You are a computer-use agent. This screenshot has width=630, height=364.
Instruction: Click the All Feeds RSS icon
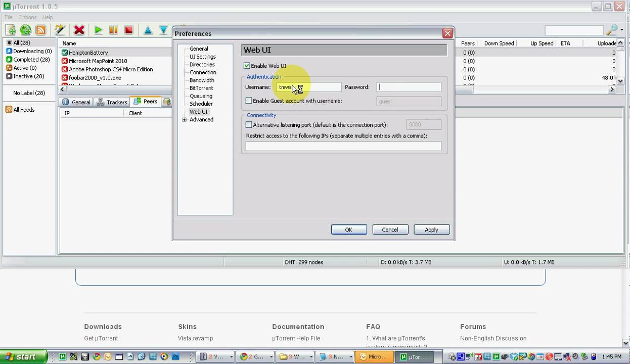[x=9, y=110]
